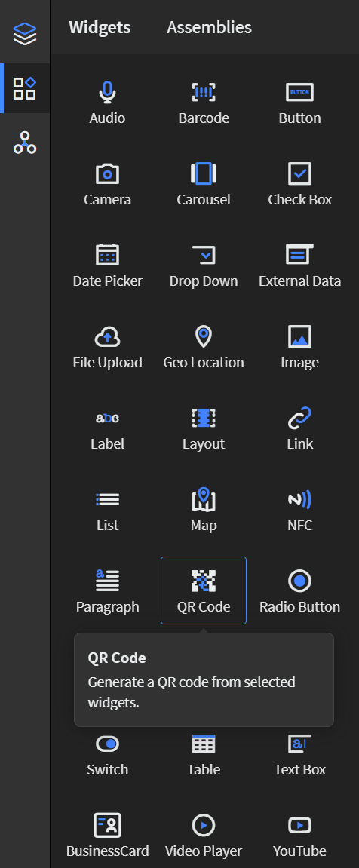359x868 pixels.
Task: Choose the Drop Down widget
Action: coord(204,265)
